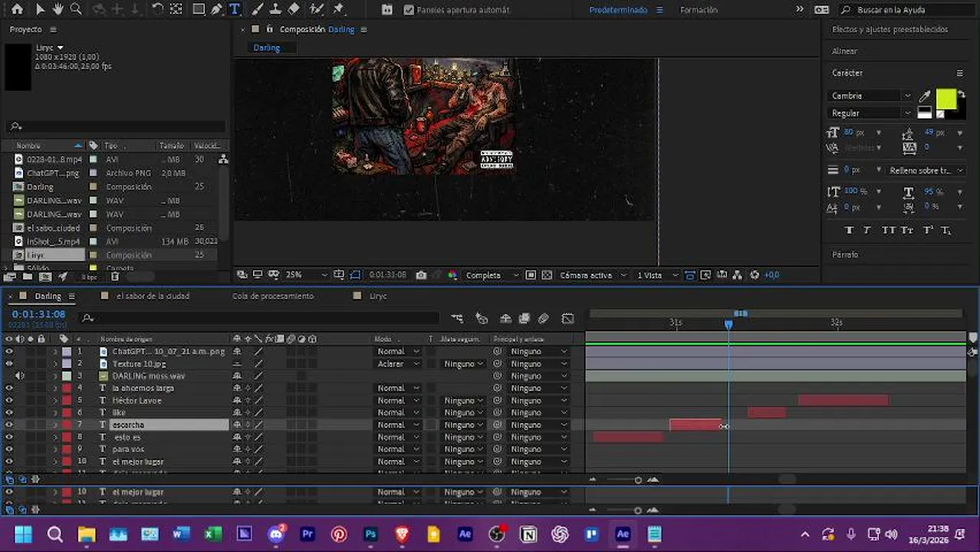The width and height of the screenshot is (980, 552).
Task: Toggle region of interest in viewer
Action: [x=531, y=274]
